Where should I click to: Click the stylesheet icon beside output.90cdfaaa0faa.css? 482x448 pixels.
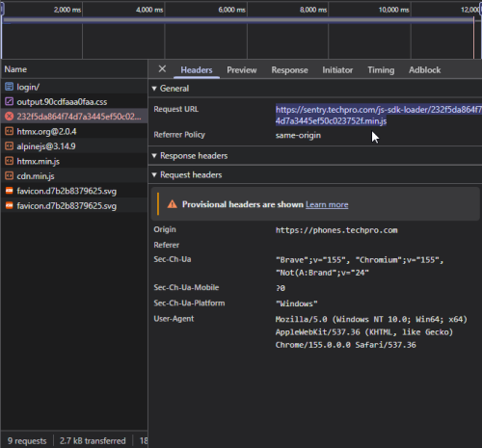[10, 101]
